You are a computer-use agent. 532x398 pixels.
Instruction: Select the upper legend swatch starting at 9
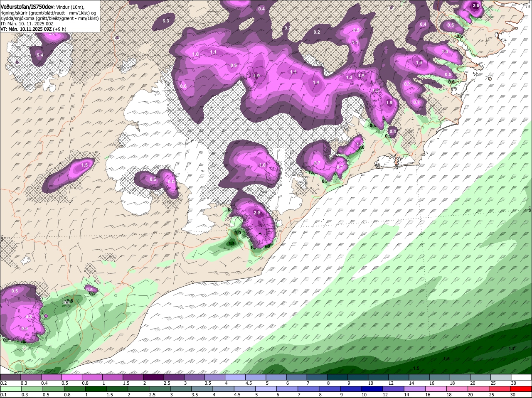[358, 377]
